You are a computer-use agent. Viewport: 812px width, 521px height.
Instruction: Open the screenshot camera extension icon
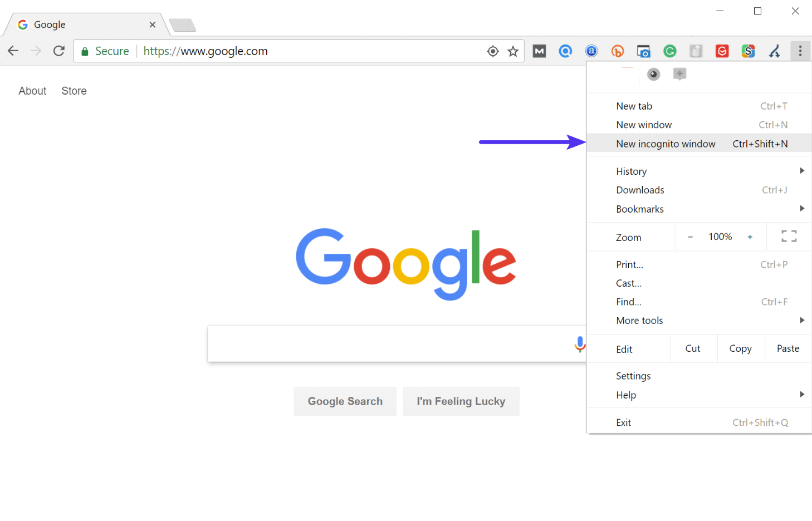(x=644, y=51)
